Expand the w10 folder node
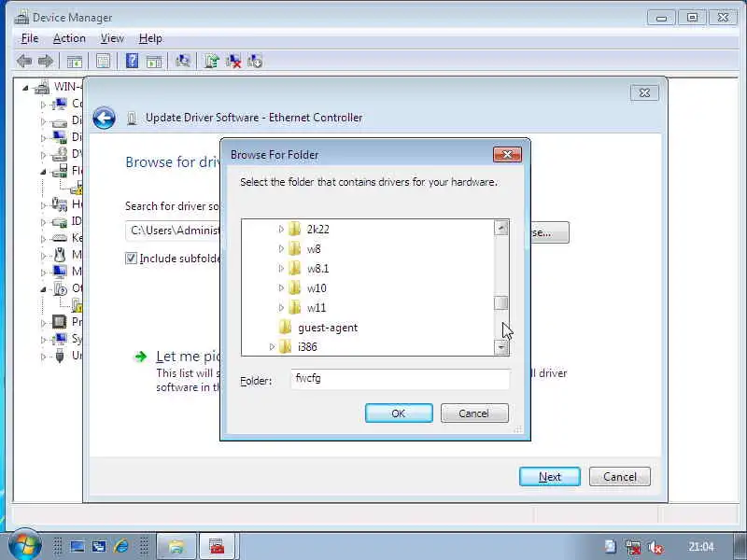747x560 pixels. [x=281, y=287]
